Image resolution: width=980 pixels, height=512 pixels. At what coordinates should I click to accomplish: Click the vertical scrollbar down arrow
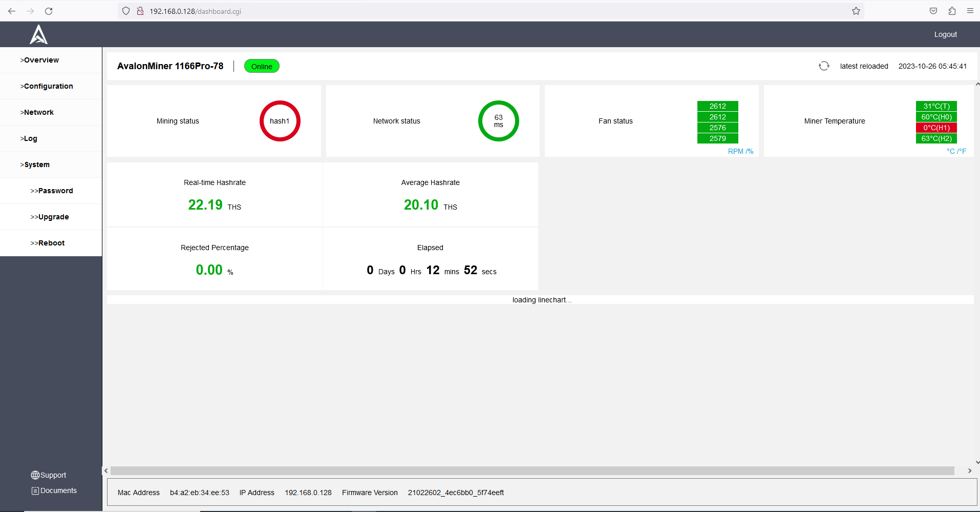click(x=977, y=462)
